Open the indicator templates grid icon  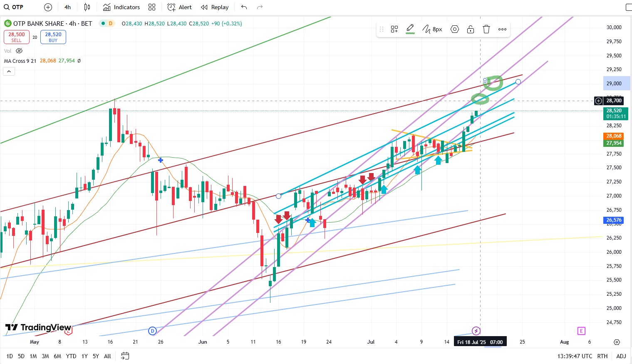pos(152,7)
